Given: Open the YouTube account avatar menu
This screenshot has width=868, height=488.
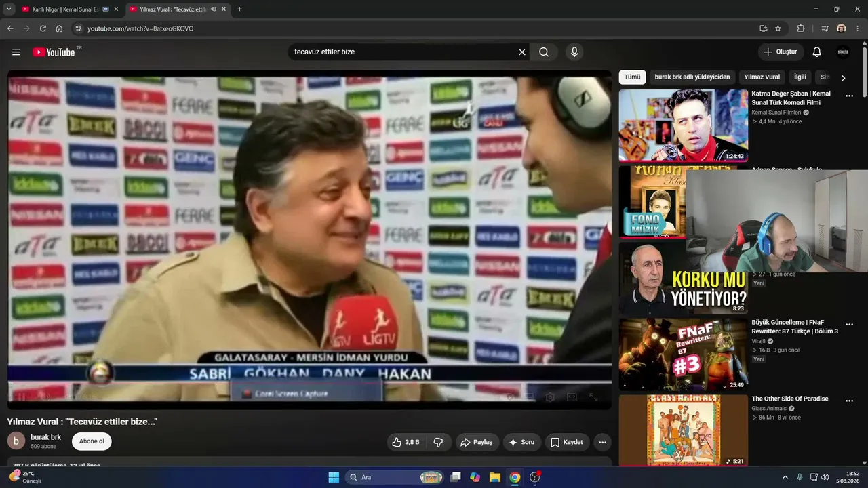Looking at the screenshot, I should point(843,52).
